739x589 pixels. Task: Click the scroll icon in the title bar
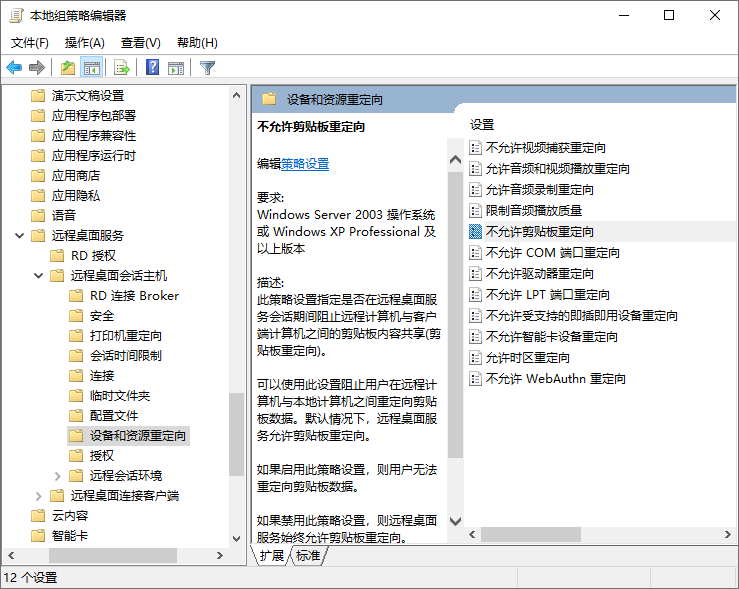[16, 16]
